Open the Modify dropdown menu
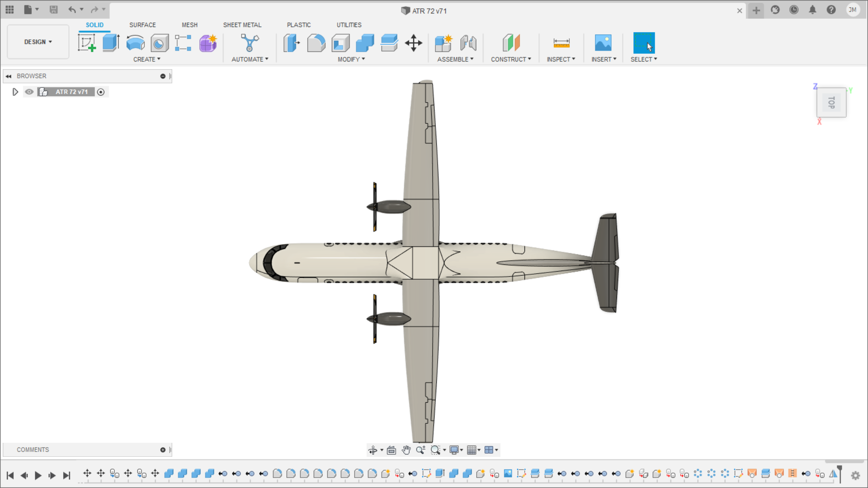Viewport: 868px width, 488px height. pyautogui.click(x=351, y=59)
